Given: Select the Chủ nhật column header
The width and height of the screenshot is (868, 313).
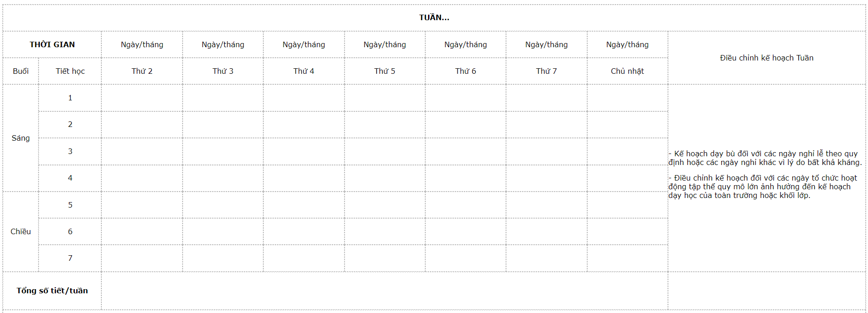Looking at the screenshot, I should pos(627,71).
